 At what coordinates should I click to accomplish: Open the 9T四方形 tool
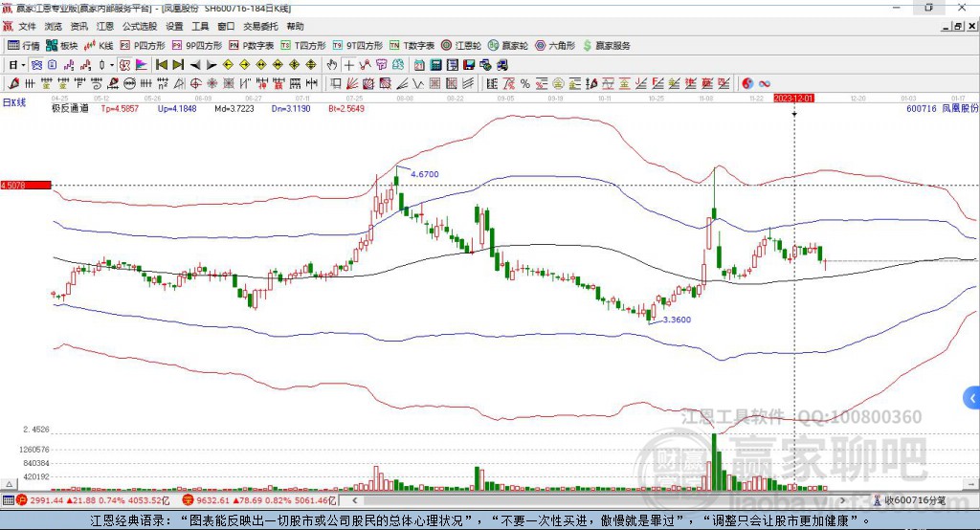358,46
